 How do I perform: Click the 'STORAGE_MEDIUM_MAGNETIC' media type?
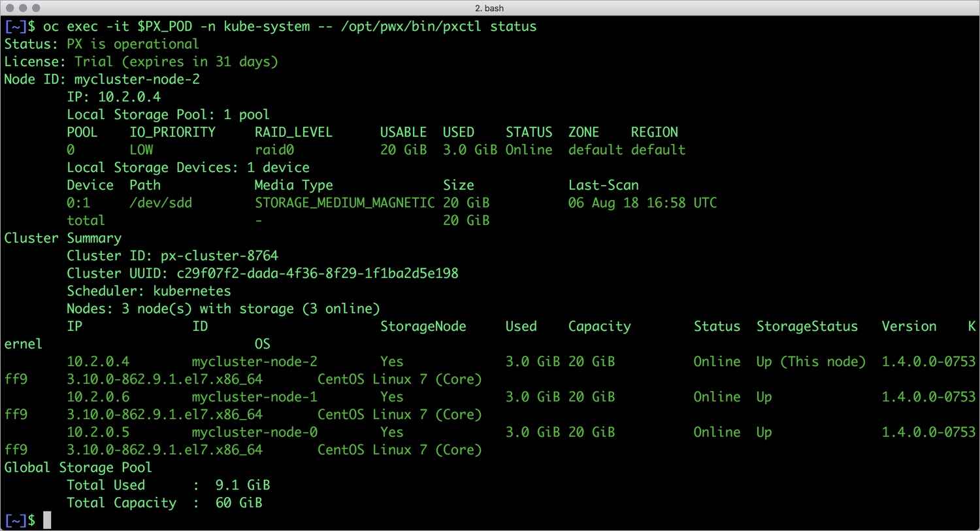point(344,203)
